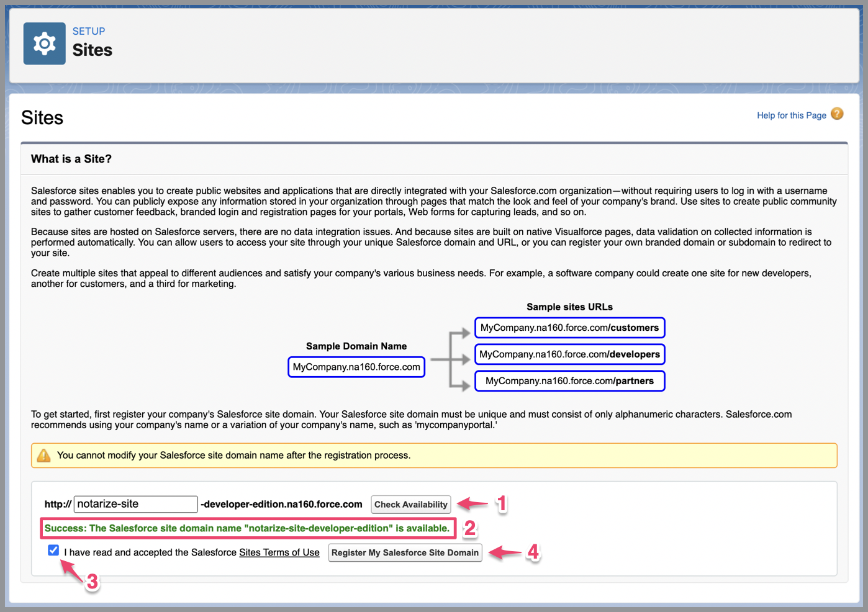Click the arrow labeled 4 near Register button
The height and width of the screenshot is (612, 868).
[x=503, y=552]
